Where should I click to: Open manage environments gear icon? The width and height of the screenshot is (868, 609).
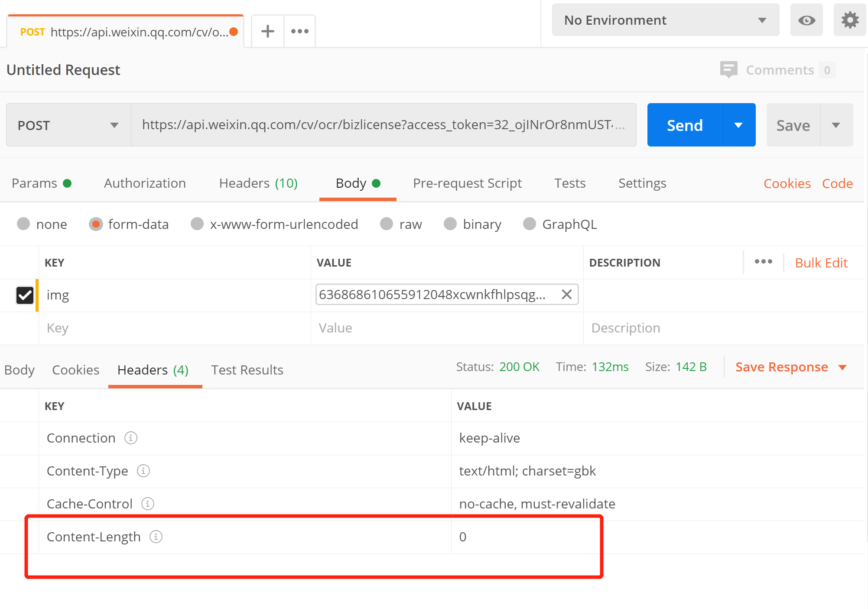(x=850, y=20)
